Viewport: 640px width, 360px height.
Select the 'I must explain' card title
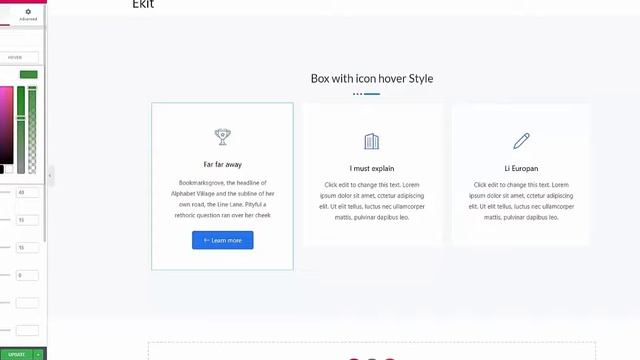(x=372, y=168)
